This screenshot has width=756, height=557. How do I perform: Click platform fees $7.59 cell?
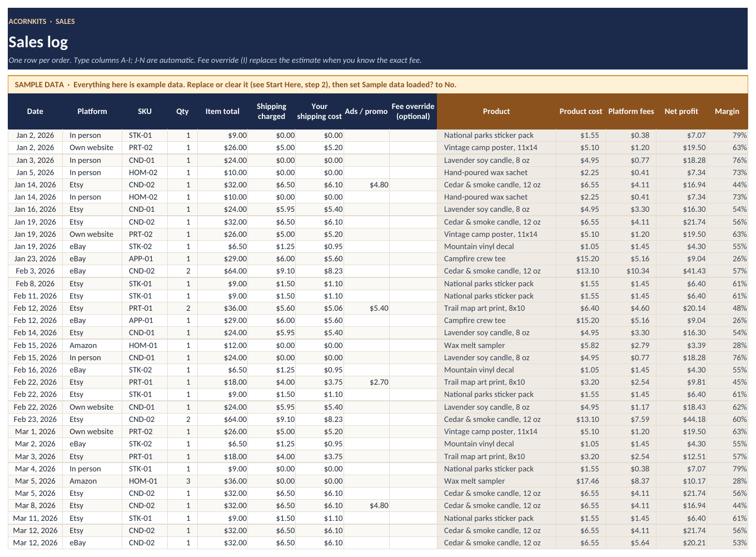(x=631, y=419)
